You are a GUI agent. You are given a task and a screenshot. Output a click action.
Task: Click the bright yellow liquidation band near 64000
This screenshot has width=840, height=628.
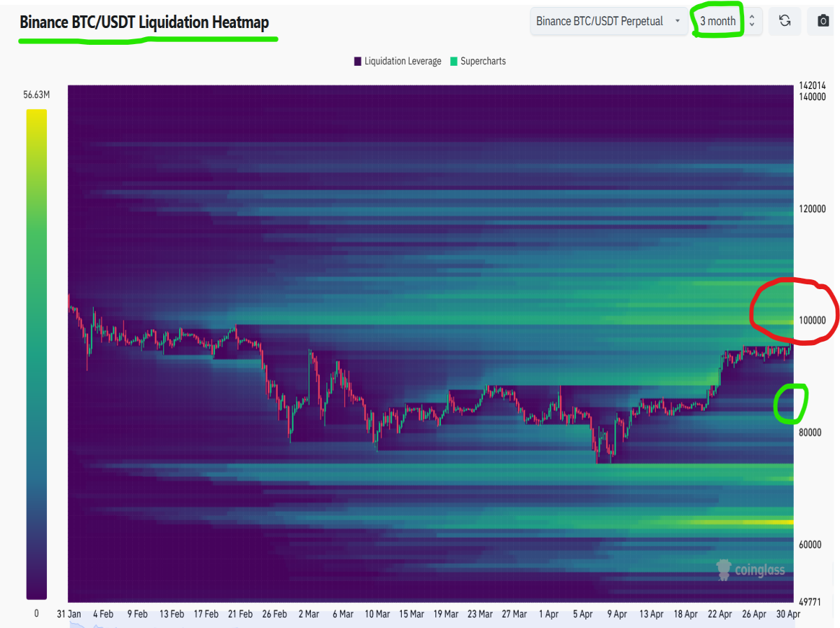coord(742,522)
